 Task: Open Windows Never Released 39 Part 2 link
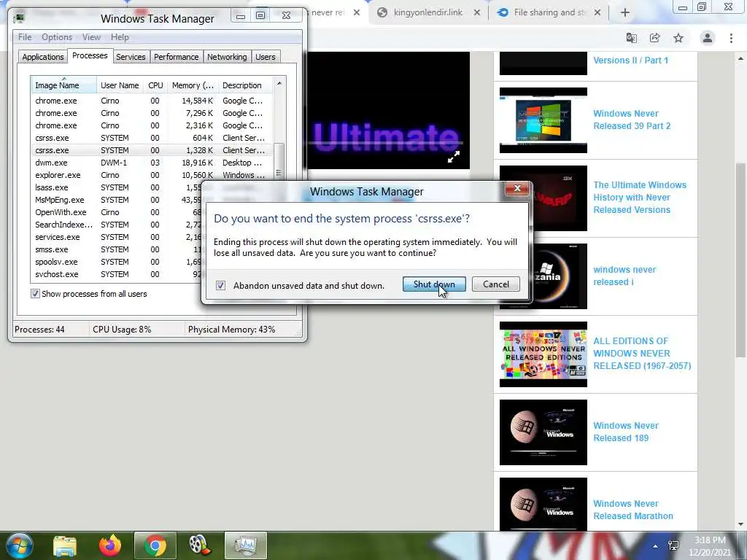(632, 120)
